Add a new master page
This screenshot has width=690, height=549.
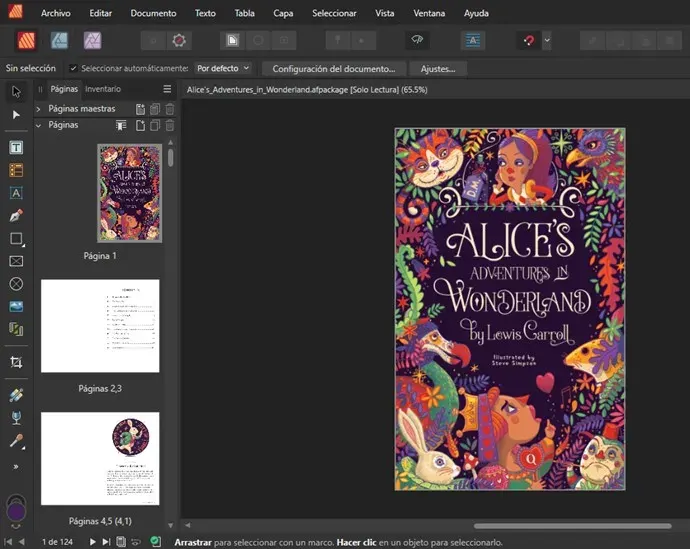coord(140,109)
